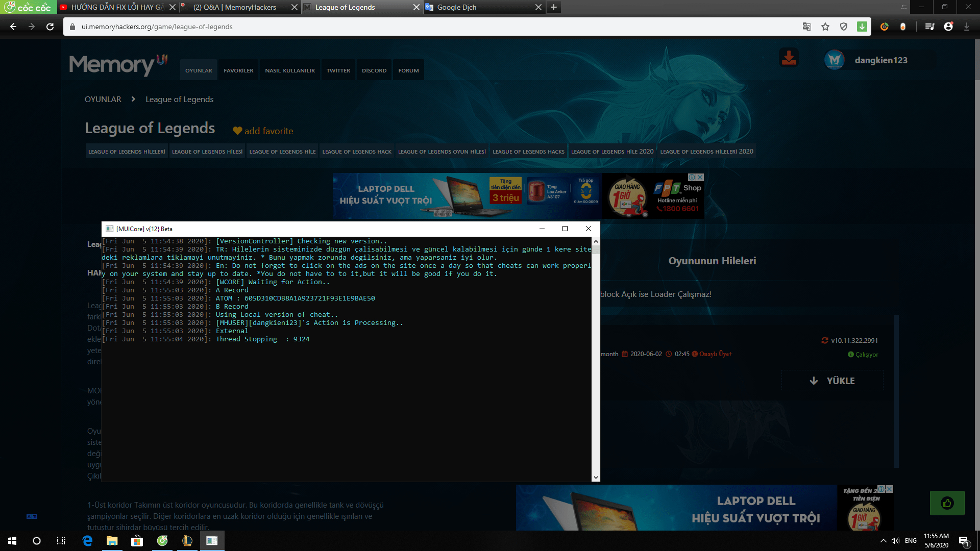This screenshot has width=980, height=551.
Task: Click the MUICore console app on taskbar
Action: tap(212, 541)
